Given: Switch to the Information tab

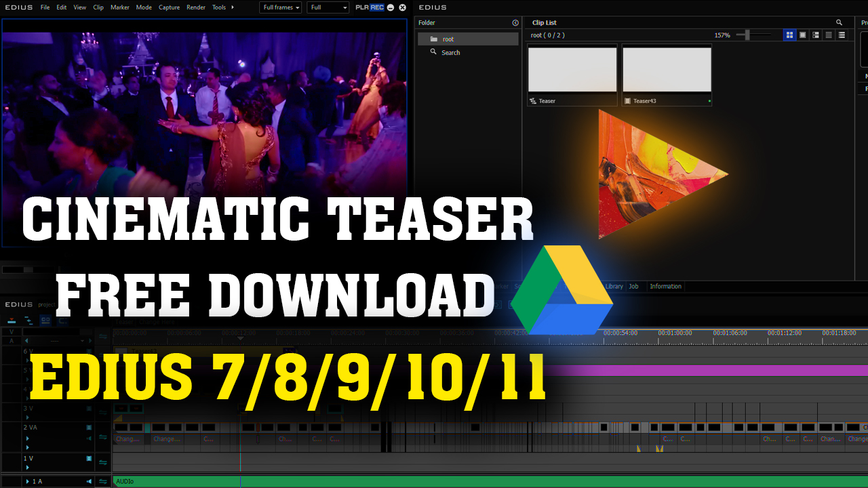Looking at the screenshot, I should click(x=665, y=287).
